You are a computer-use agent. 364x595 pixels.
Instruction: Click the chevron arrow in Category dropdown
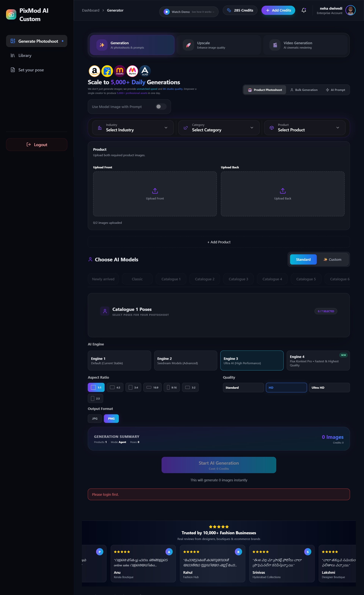(x=252, y=128)
